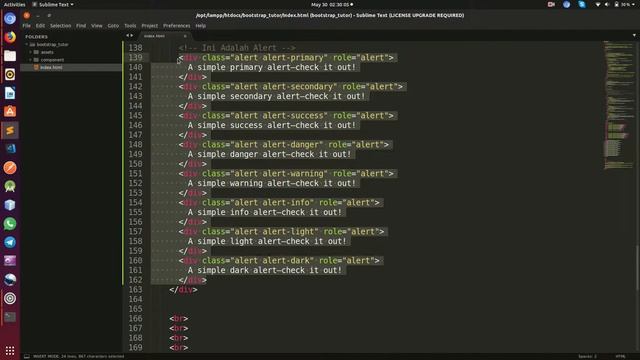640x360 pixels.
Task: Click the tab navigation arrows
Action: (129, 36)
